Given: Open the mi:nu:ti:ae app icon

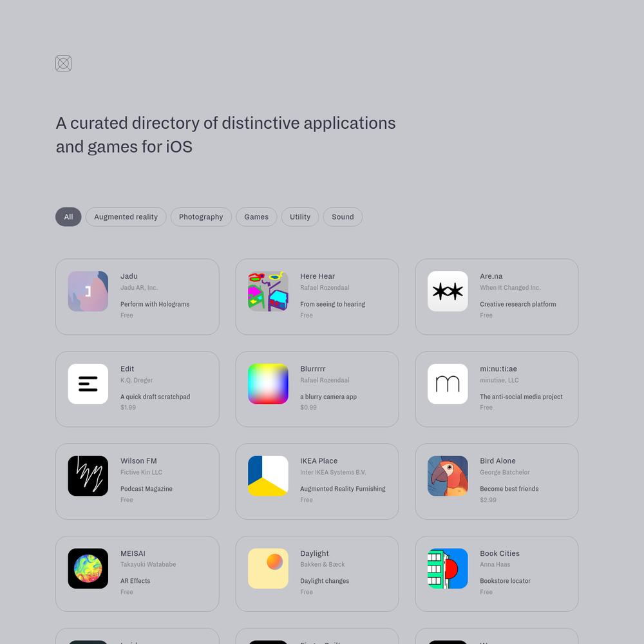Looking at the screenshot, I should point(448,384).
